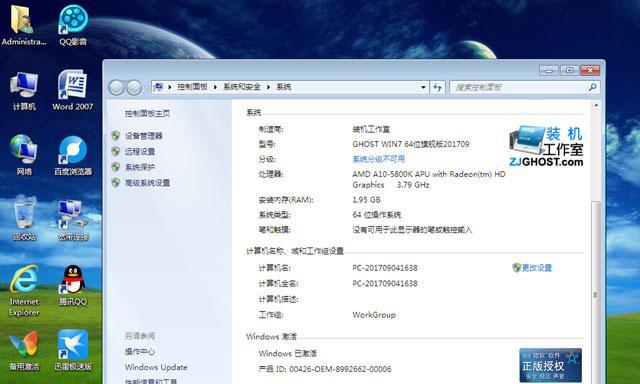Launch 百度浏览器 shortcut
640x384 pixels.
coord(73,155)
